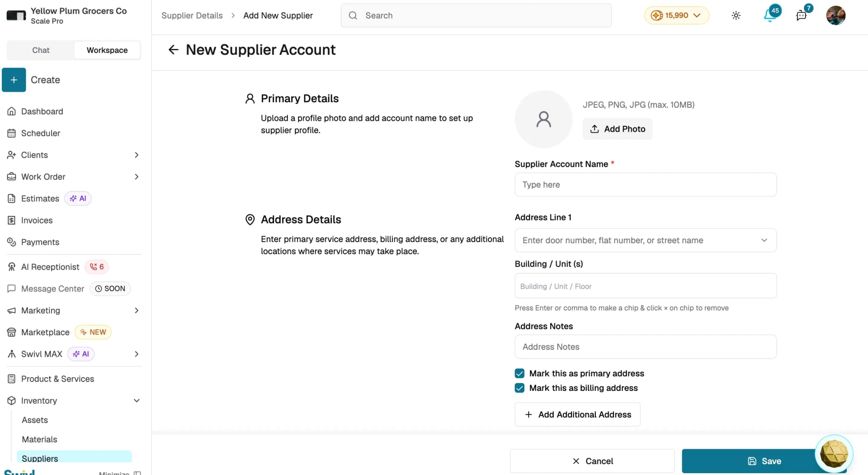The width and height of the screenshot is (868, 475).
Task: Open the user profile avatar
Action: [x=835, y=15]
